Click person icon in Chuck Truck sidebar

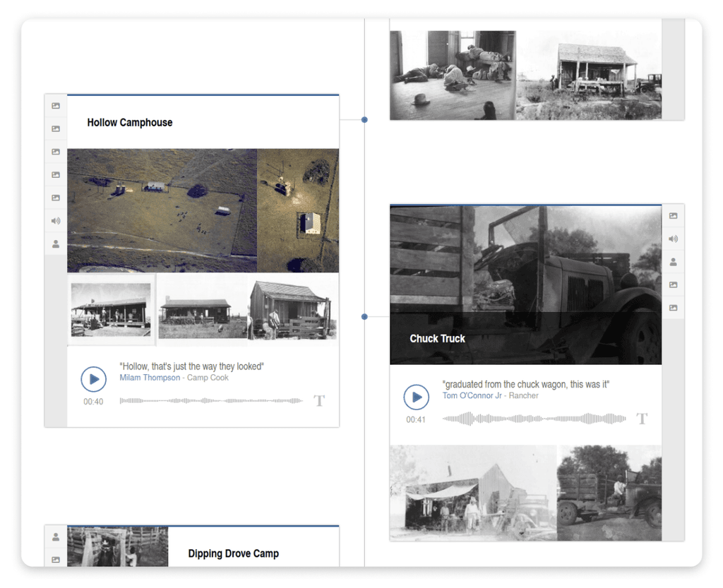tap(673, 262)
